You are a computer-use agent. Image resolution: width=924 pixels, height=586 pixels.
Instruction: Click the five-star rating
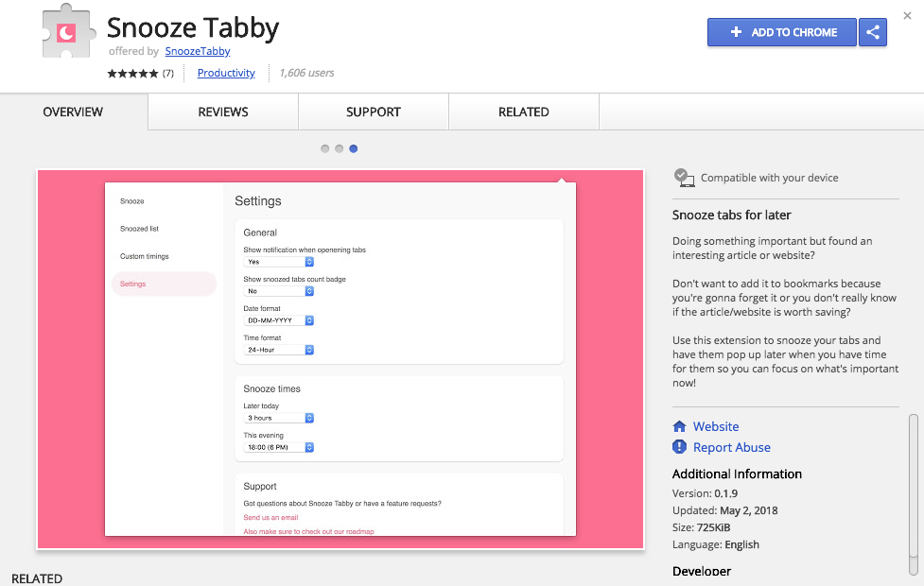[x=132, y=74]
